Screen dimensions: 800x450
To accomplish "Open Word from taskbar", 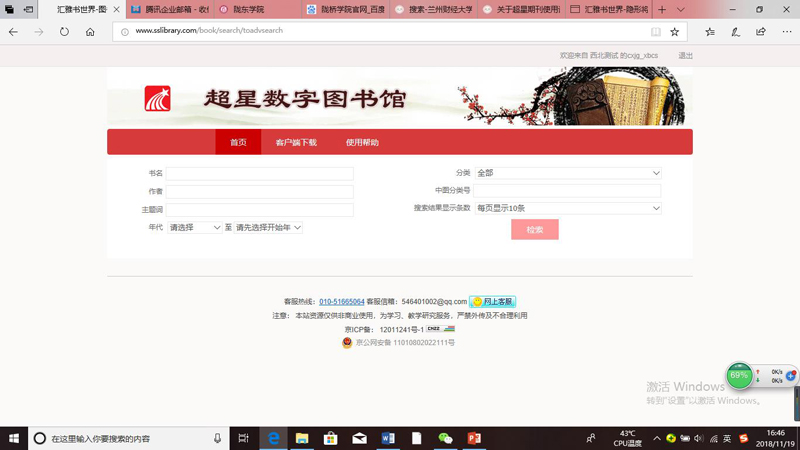I will [388, 438].
